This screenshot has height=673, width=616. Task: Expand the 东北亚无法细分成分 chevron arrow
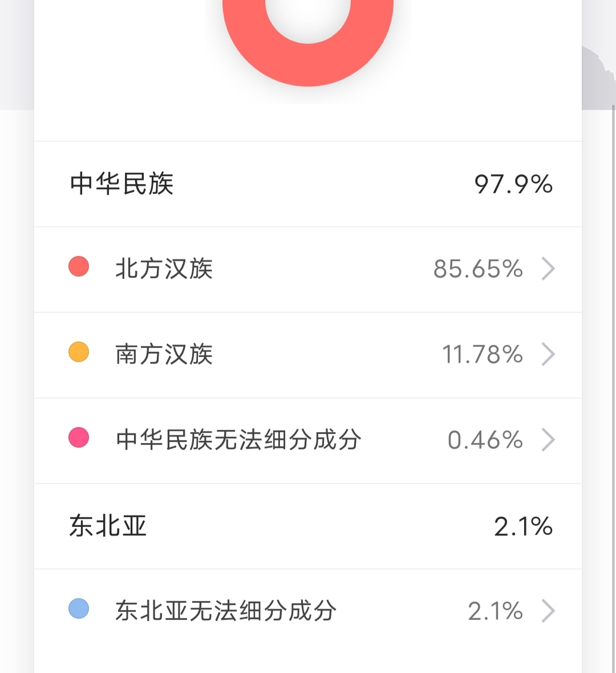point(548,611)
